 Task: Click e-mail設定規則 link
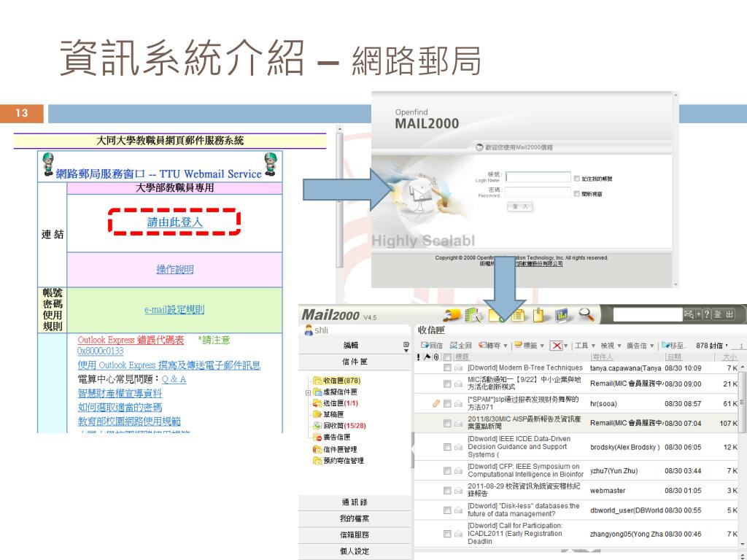pyautogui.click(x=174, y=309)
